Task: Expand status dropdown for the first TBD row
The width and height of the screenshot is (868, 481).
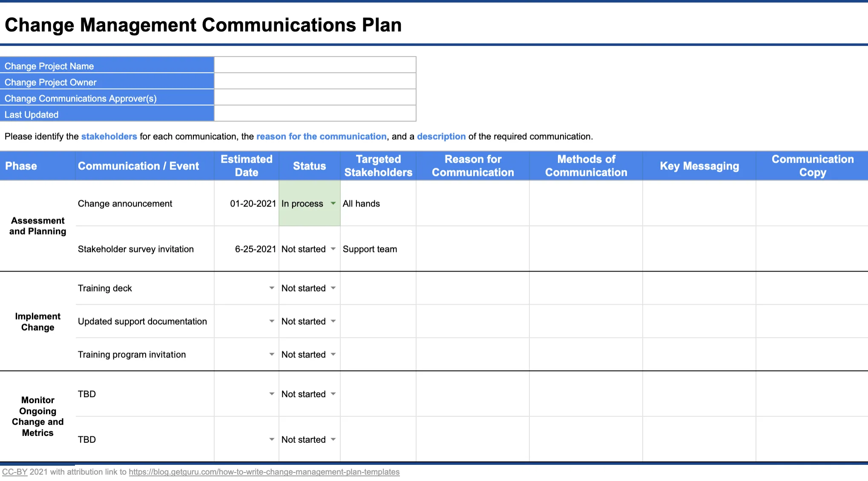Action: (333, 394)
